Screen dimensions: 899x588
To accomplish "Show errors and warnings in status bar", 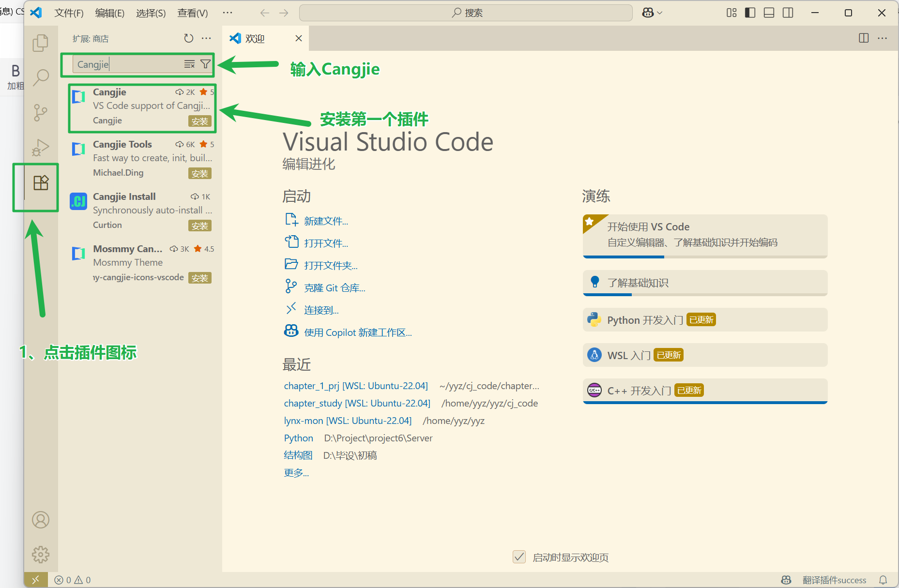I will pos(73,580).
